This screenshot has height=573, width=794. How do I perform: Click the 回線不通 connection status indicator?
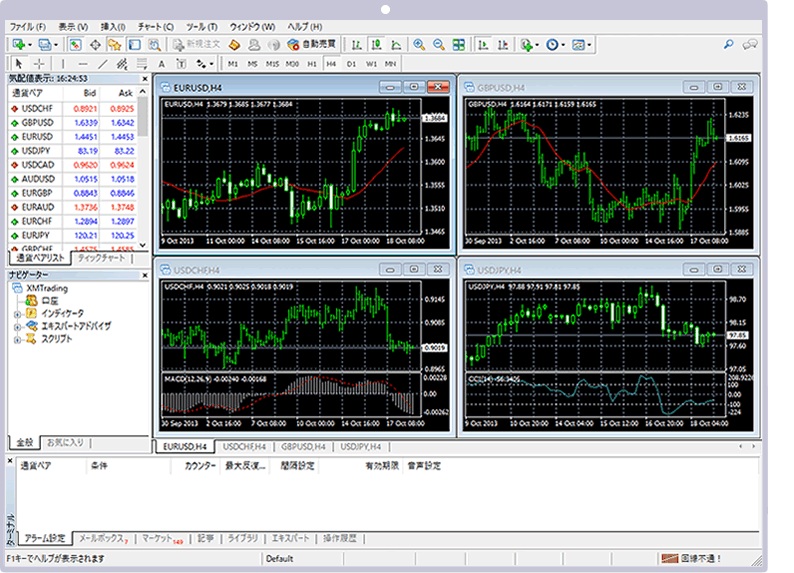[x=692, y=558]
